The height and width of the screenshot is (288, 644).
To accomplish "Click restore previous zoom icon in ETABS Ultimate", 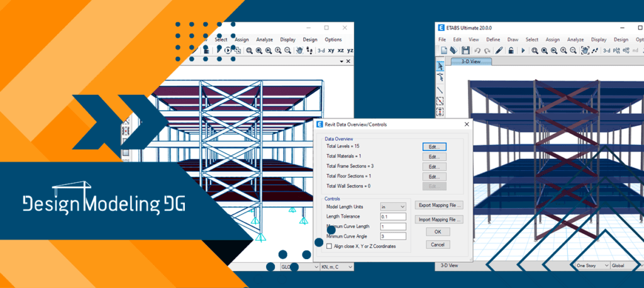I will pos(554,50).
